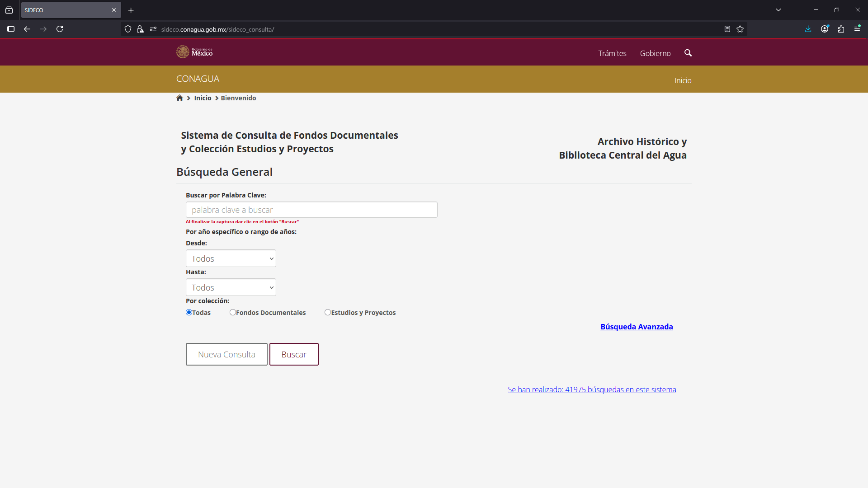Click the Gobierno de México logo
Screen dimensions: 868x488
tap(194, 52)
